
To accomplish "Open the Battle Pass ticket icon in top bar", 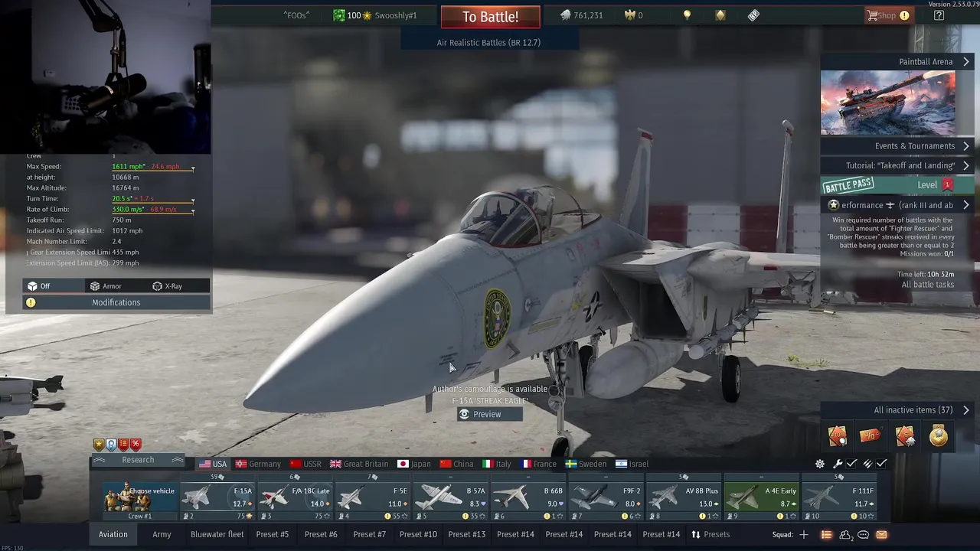I will 754,15.
